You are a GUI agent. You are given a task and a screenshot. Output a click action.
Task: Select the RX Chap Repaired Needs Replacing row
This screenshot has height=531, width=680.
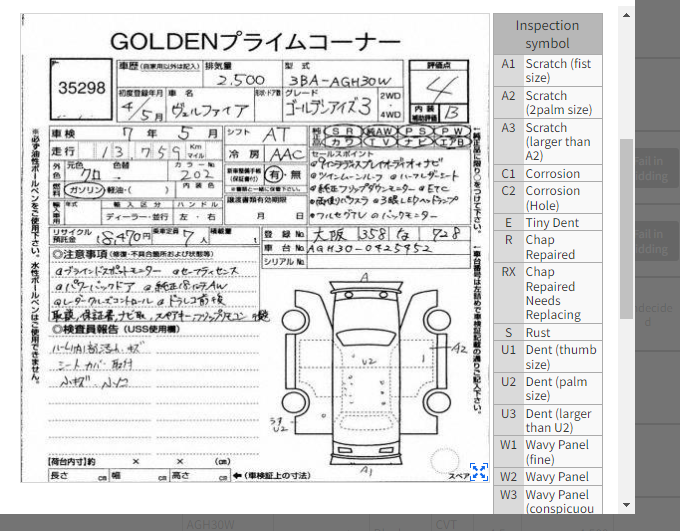tap(547, 293)
